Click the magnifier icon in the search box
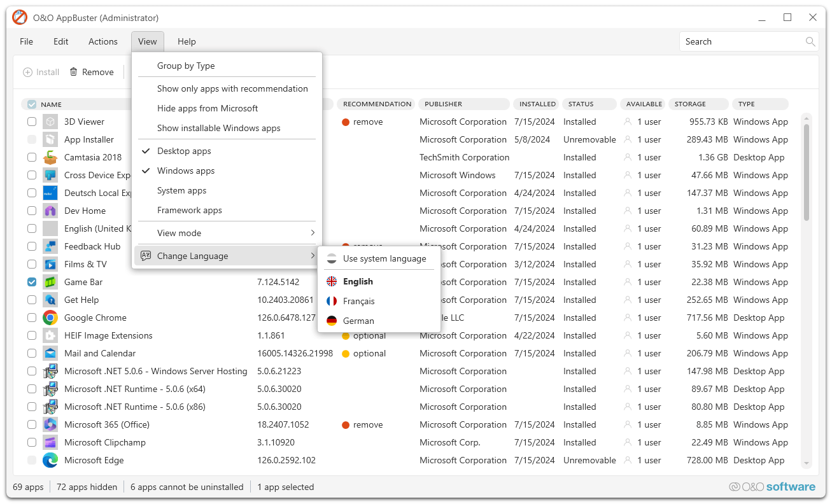The width and height of the screenshot is (832, 504). 810,41
